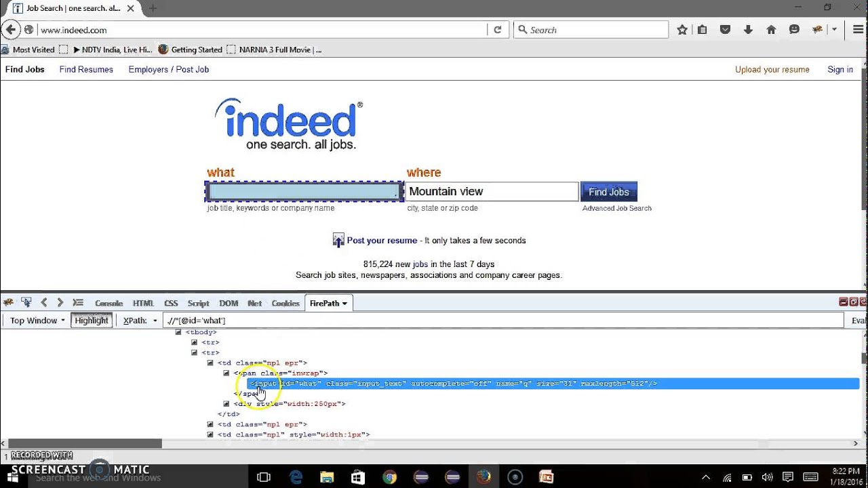Reload the page with the refresh icon
Screen dimensions: 868x488
(497, 30)
